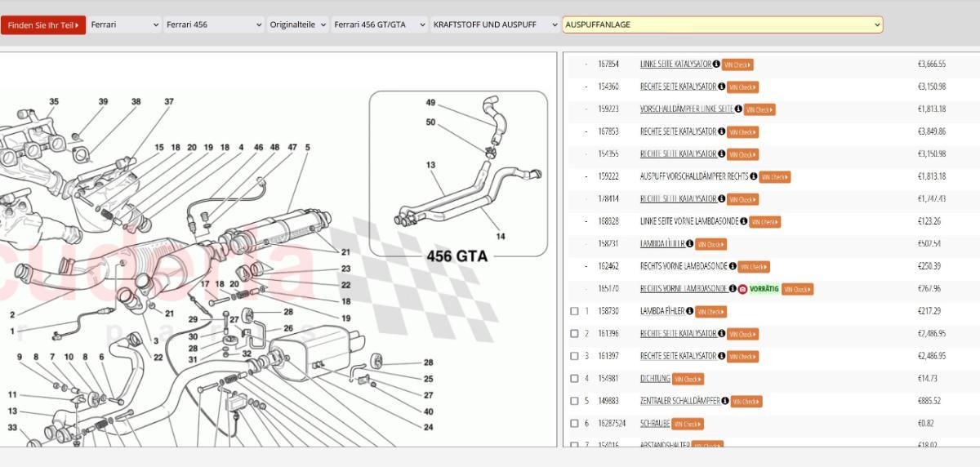Open the Auspuffanlage subcategory dropdown

click(x=722, y=24)
